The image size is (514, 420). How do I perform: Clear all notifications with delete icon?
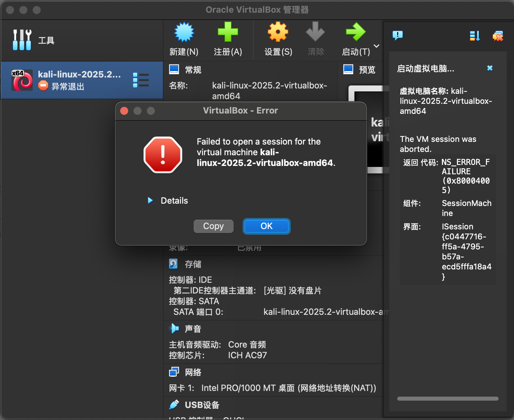coord(498,36)
